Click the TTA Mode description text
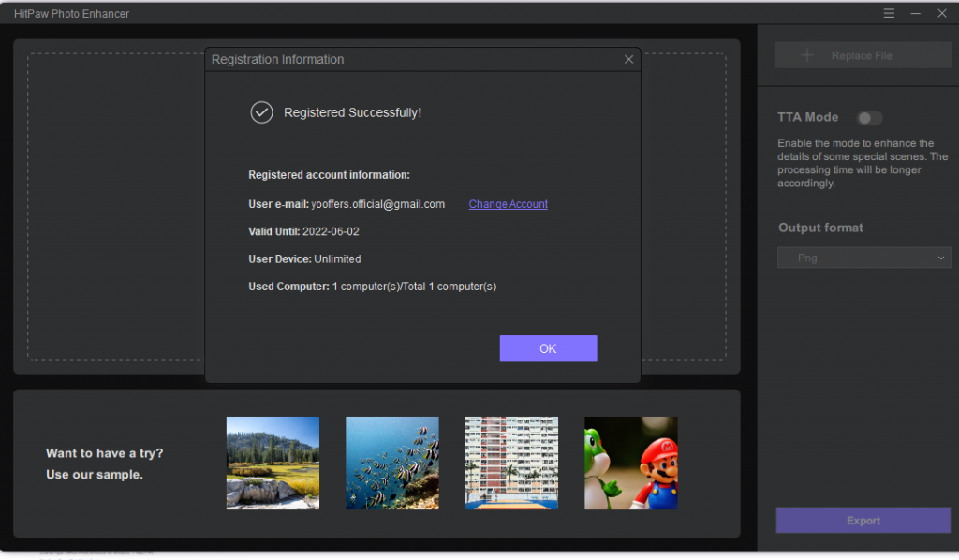The height and width of the screenshot is (560, 959). [x=863, y=163]
